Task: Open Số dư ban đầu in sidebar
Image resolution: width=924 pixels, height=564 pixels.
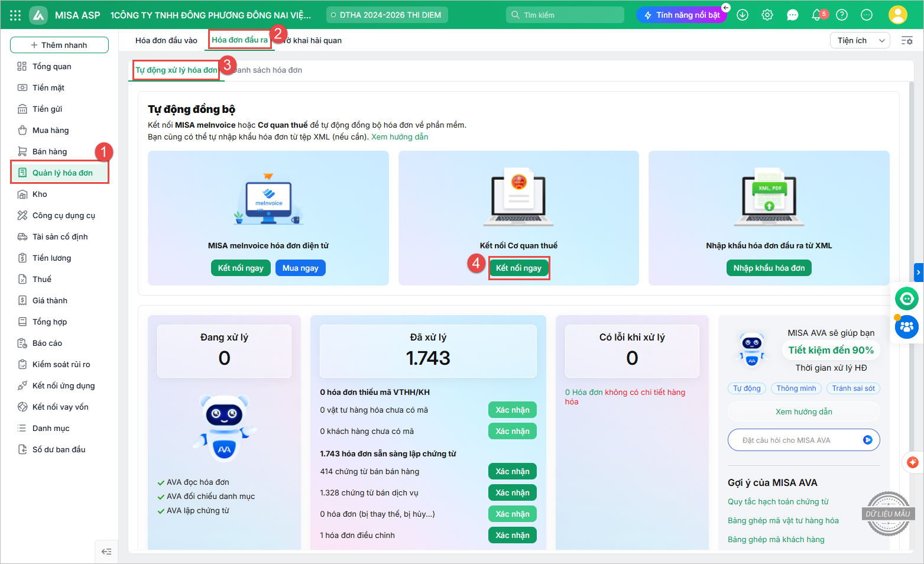Action: 59,449
